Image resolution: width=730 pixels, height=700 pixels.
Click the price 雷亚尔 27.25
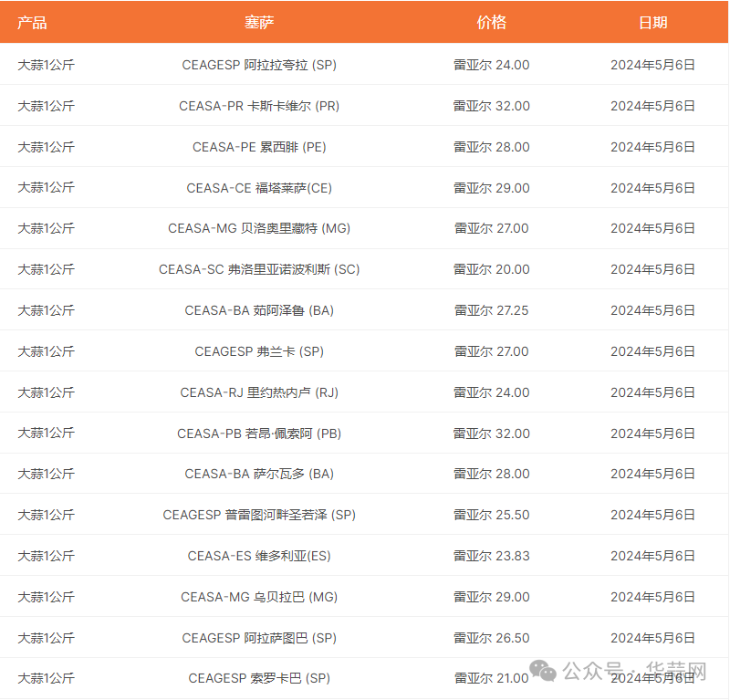[492, 310]
